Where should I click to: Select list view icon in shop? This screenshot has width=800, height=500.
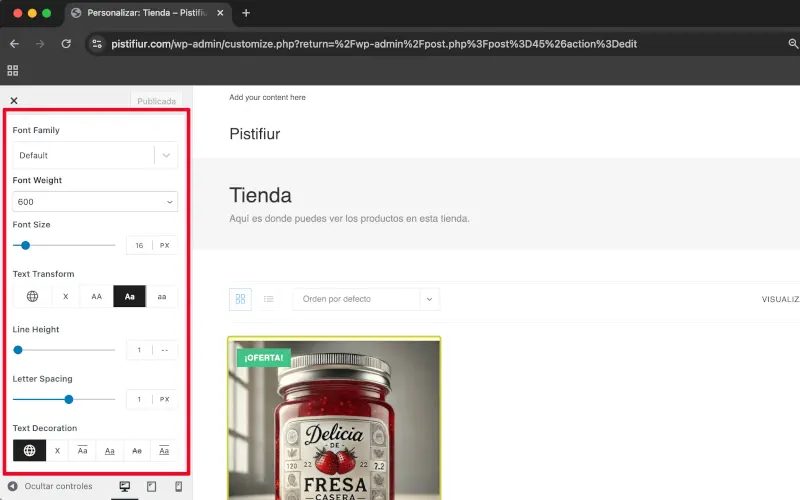(268, 299)
